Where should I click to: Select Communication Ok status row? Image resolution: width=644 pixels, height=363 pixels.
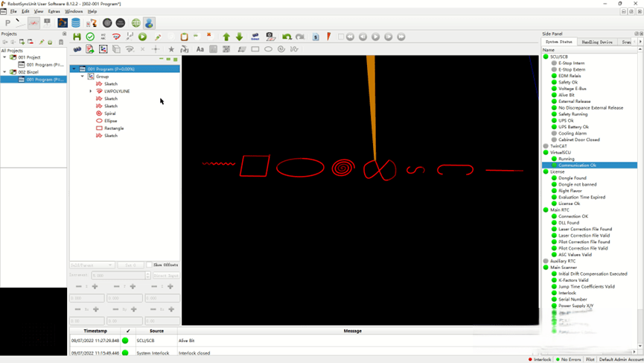click(577, 165)
